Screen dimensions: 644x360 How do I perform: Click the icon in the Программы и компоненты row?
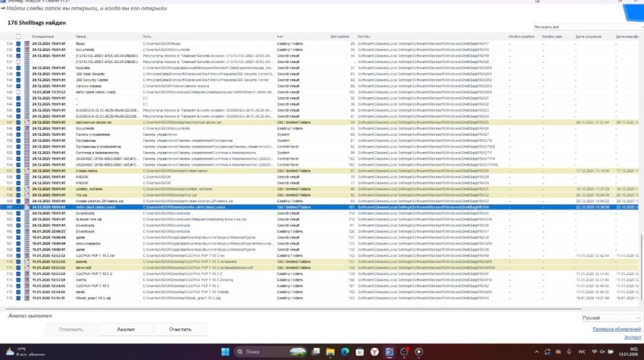click(x=26, y=147)
